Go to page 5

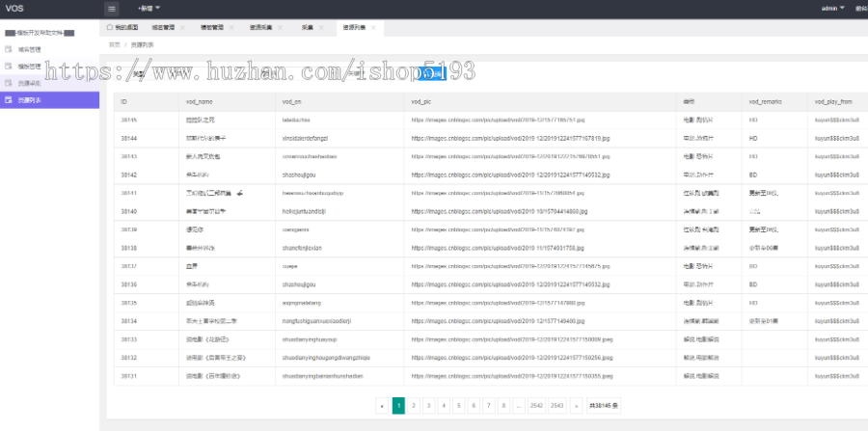point(458,406)
